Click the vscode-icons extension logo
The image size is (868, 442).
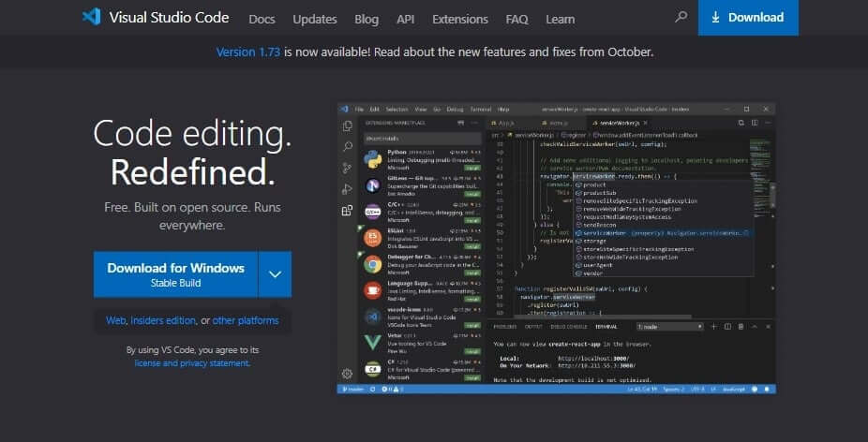point(372,317)
